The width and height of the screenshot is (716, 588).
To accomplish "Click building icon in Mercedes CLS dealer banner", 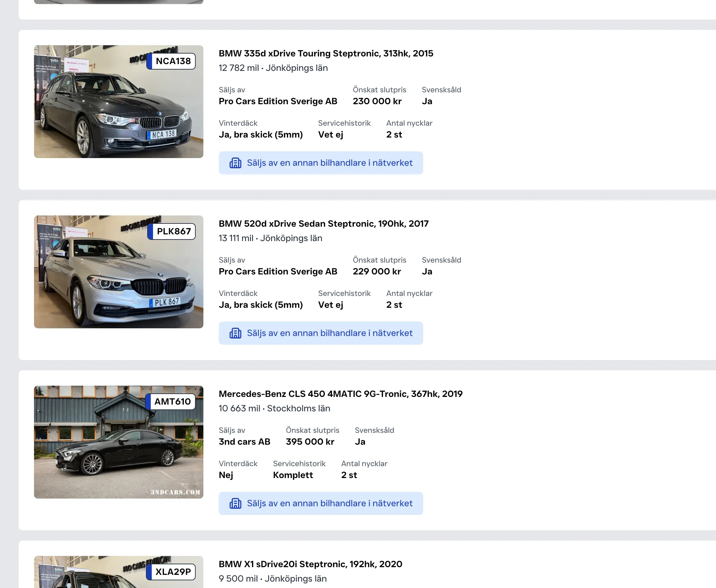I will 235,503.
